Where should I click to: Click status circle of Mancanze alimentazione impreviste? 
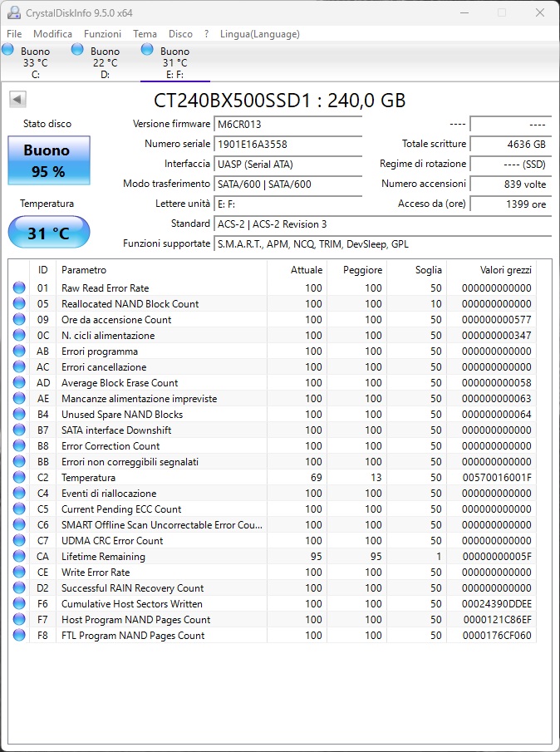(x=19, y=399)
